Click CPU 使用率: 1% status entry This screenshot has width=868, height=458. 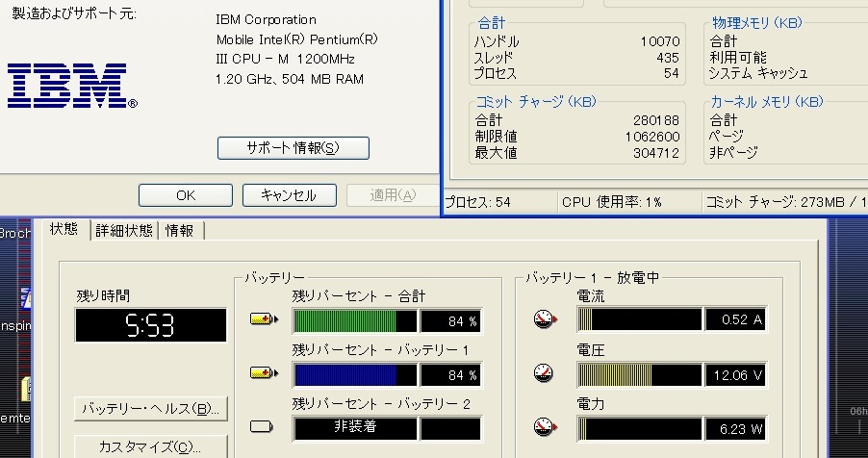pyautogui.click(x=612, y=202)
